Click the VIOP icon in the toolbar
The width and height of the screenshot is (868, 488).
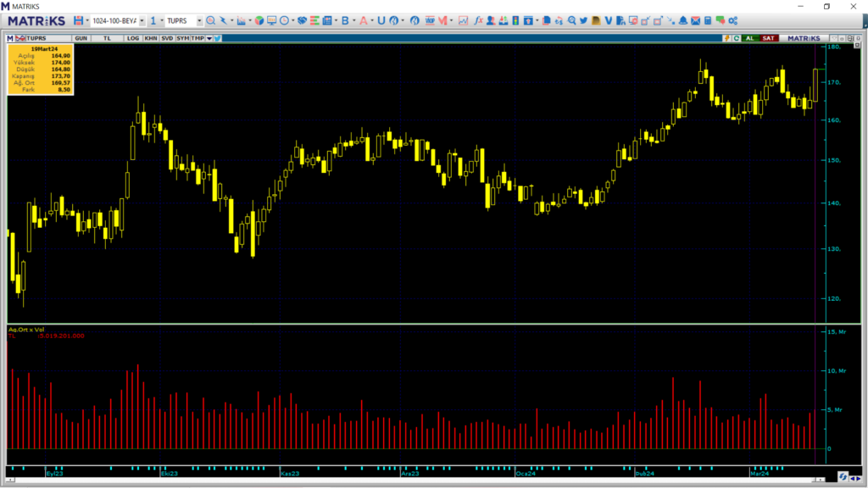coord(430,20)
